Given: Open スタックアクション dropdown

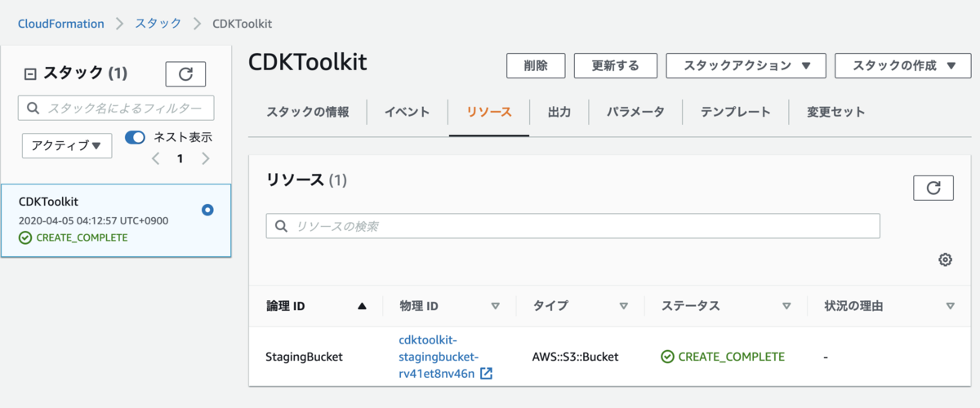Looking at the screenshot, I should [x=746, y=66].
